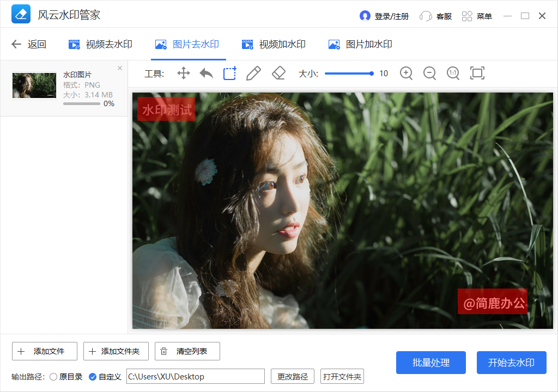Viewport: 558px width, 392px height.
Task: Click 批量处理 button
Action: 431,363
